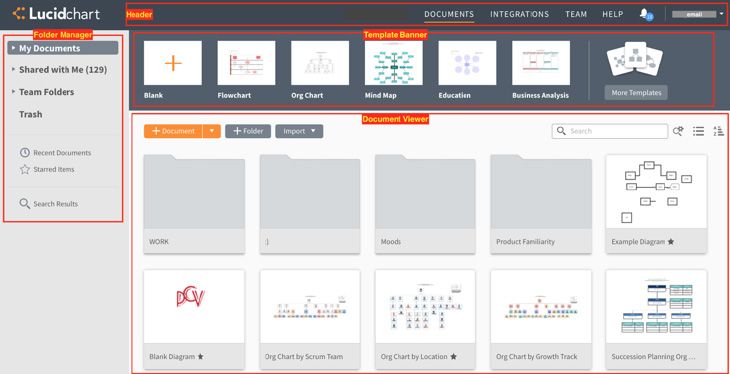Viewport: 730px width, 374px height.
Task: Expand the Shared with Me folder arrow
Action: (14, 69)
